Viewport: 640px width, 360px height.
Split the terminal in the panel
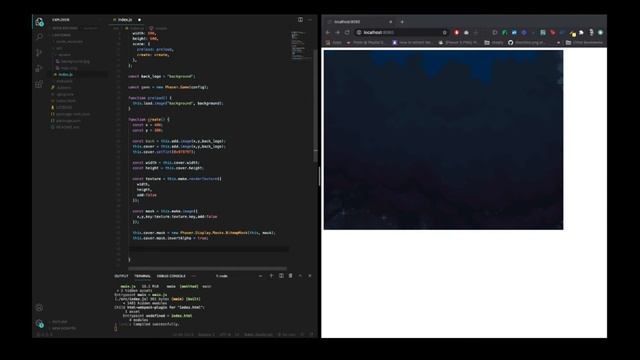[281, 276]
